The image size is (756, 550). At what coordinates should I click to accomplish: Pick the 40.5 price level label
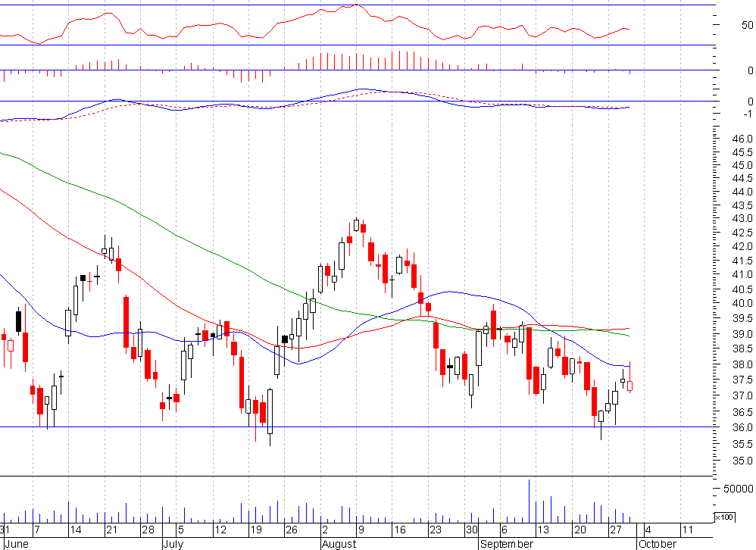pyautogui.click(x=742, y=289)
